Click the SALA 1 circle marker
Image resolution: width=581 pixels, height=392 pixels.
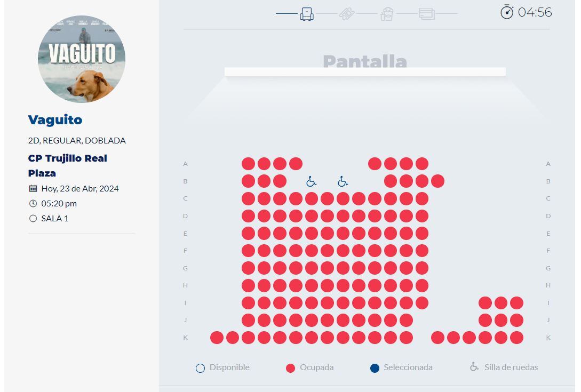[x=33, y=218]
